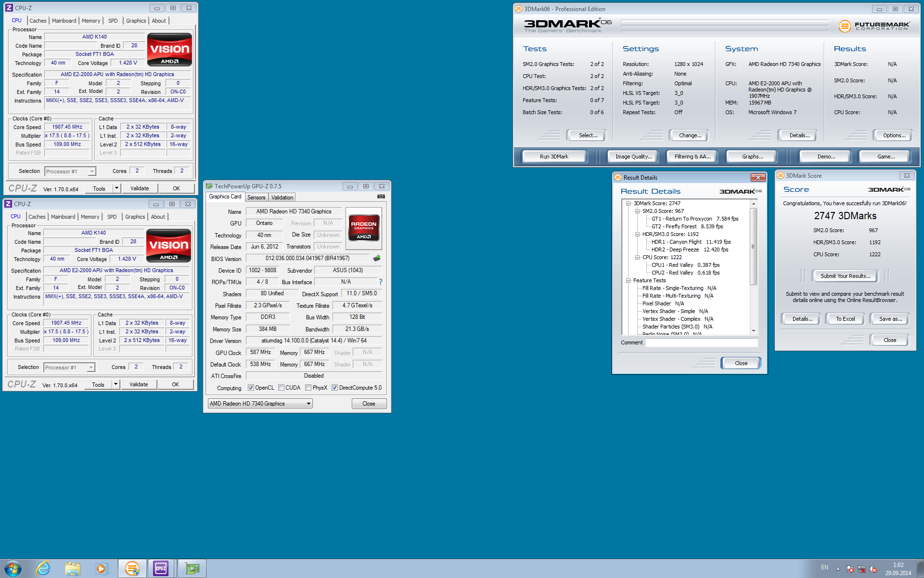The image size is (924, 578).
Task: Click Result Details scrollbar thumb
Action: tap(754, 246)
